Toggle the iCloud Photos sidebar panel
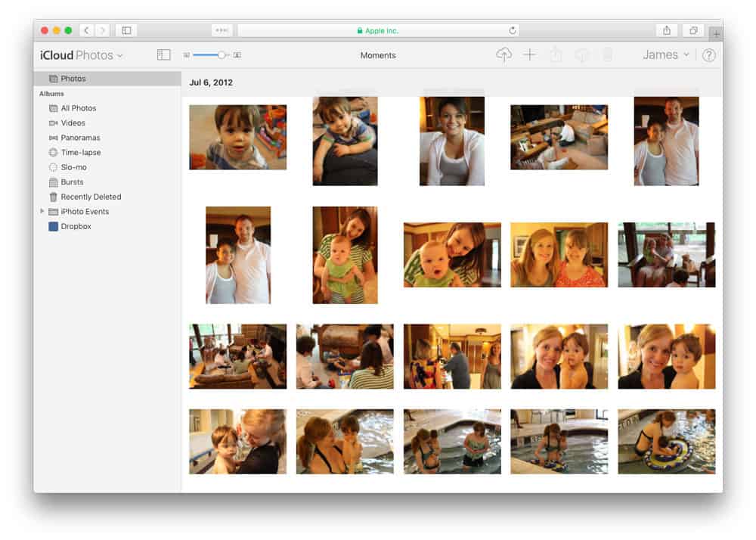The image size is (756, 540). tap(163, 54)
